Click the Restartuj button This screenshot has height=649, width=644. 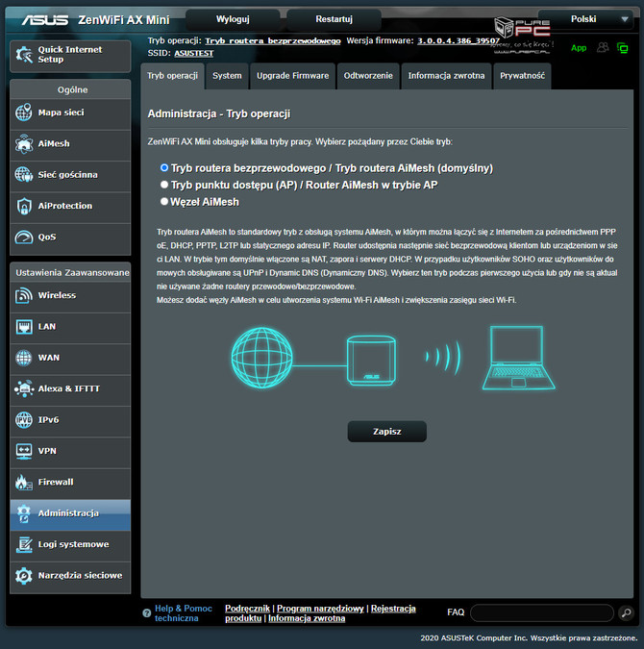334,19
